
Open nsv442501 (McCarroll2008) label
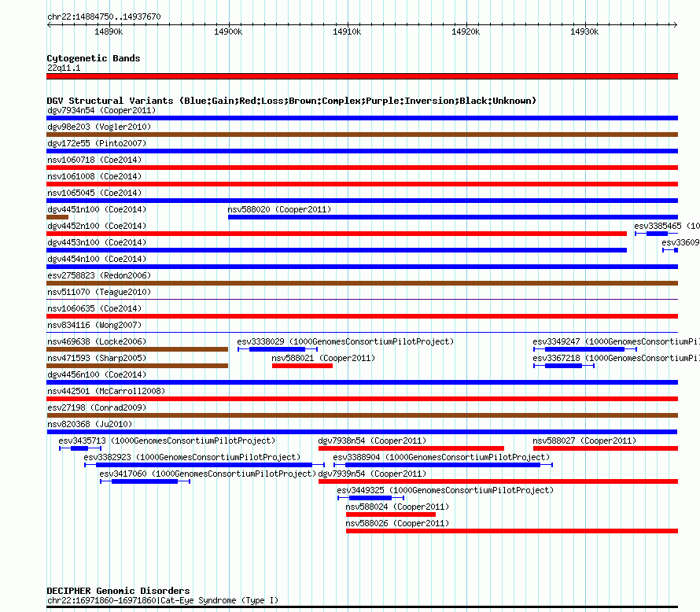click(106, 391)
